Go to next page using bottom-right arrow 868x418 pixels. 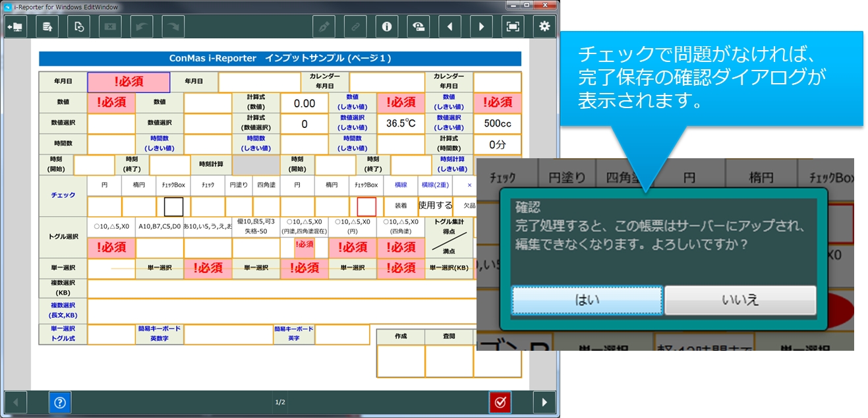coord(544,402)
